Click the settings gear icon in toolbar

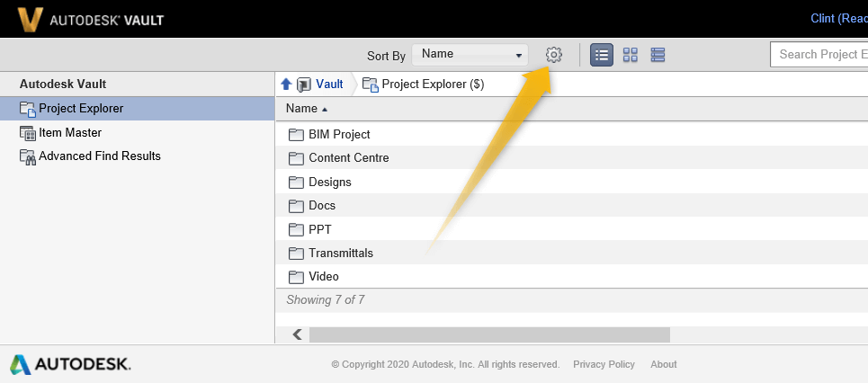pyautogui.click(x=554, y=55)
